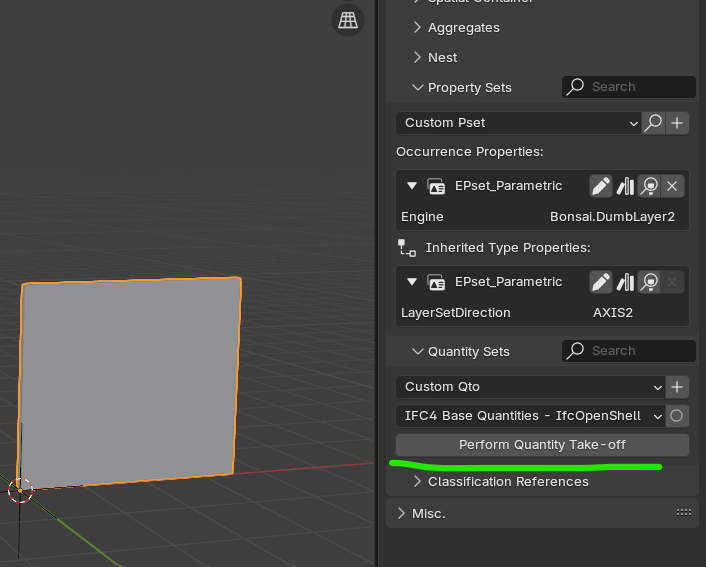Add quantity set with plus next to Custom Qto
The height and width of the screenshot is (567, 706).
[x=677, y=387]
